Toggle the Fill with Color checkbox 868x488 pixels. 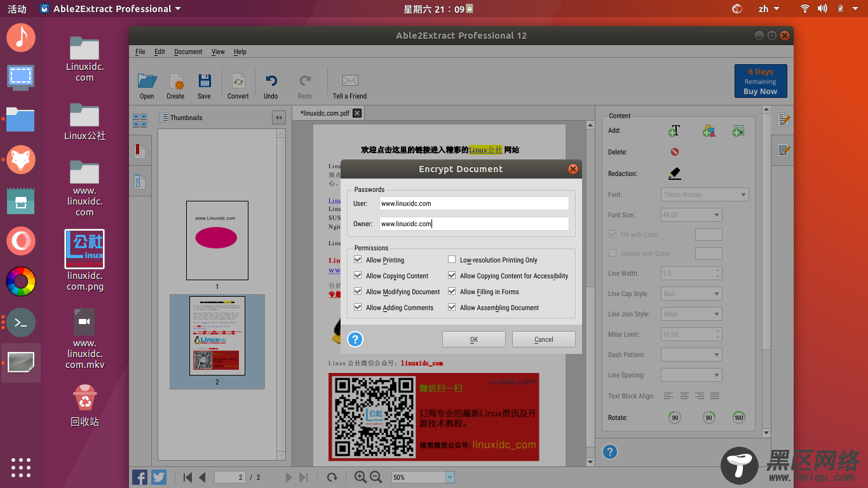point(613,234)
